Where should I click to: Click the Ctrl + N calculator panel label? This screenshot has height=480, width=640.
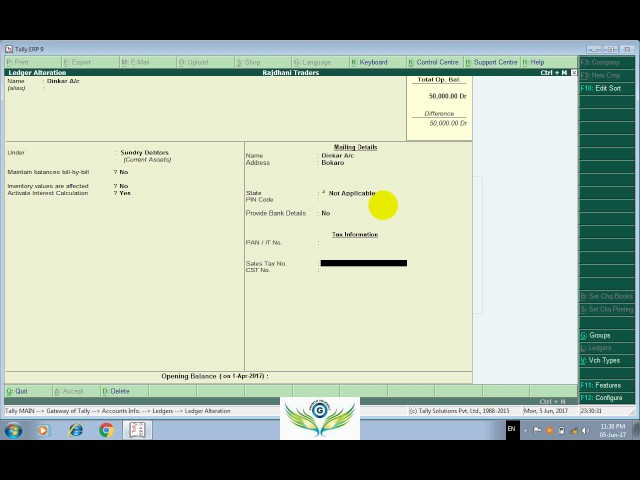(x=552, y=402)
